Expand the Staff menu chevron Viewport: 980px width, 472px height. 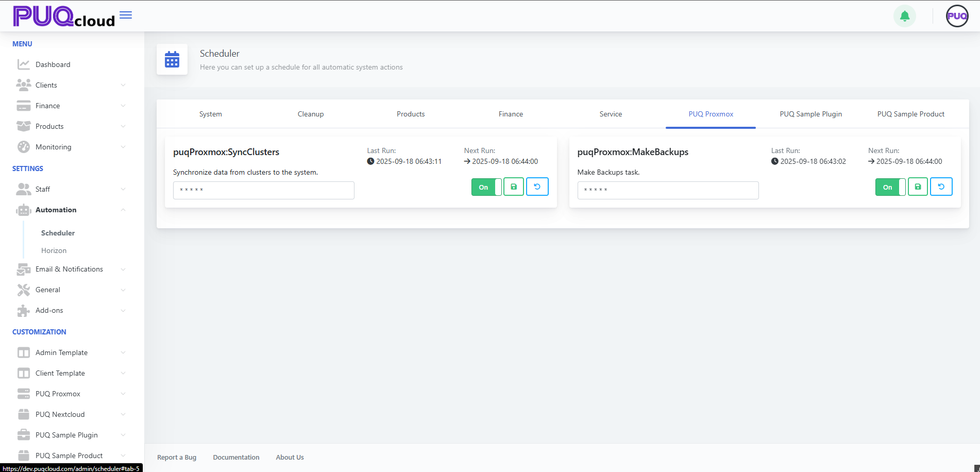(x=123, y=189)
